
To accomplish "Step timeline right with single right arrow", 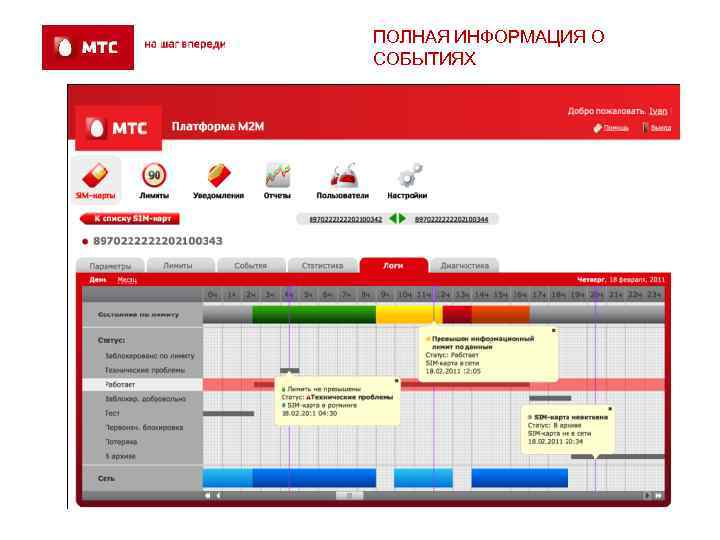I will pos(647,495).
